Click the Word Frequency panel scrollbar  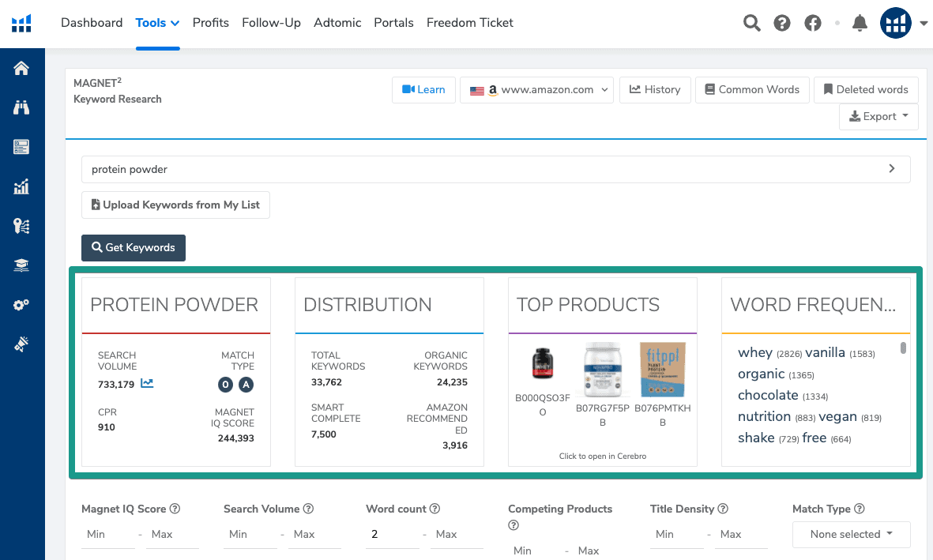(903, 348)
